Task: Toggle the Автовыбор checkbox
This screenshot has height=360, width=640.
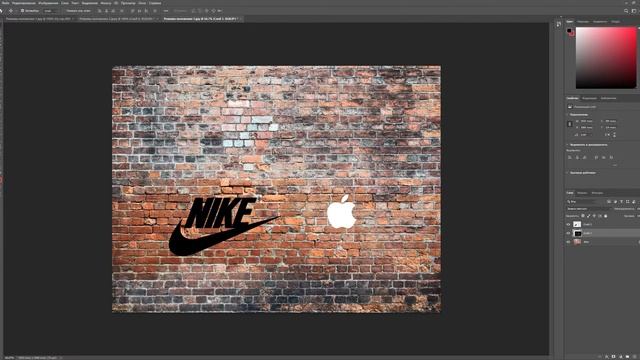Action: [x=22, y=11]
